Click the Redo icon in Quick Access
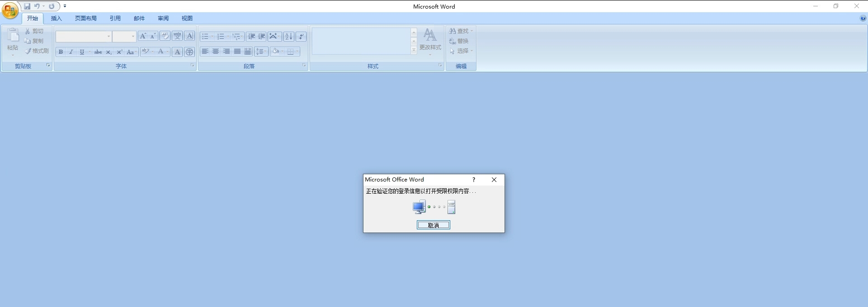 click(x=52, y=6)
